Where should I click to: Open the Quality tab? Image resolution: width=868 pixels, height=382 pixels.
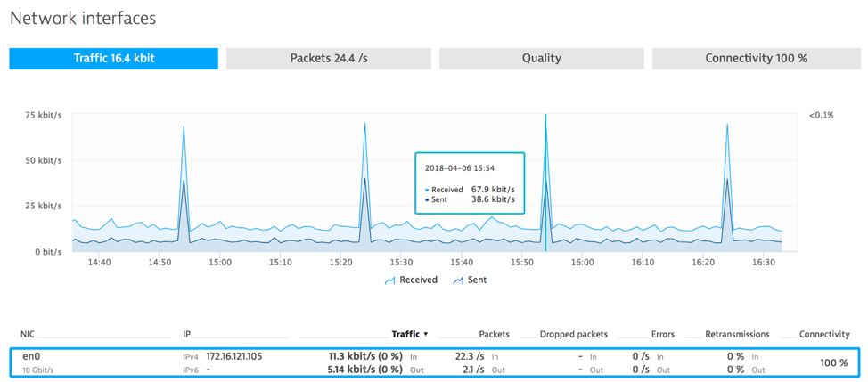pos(542,59)
